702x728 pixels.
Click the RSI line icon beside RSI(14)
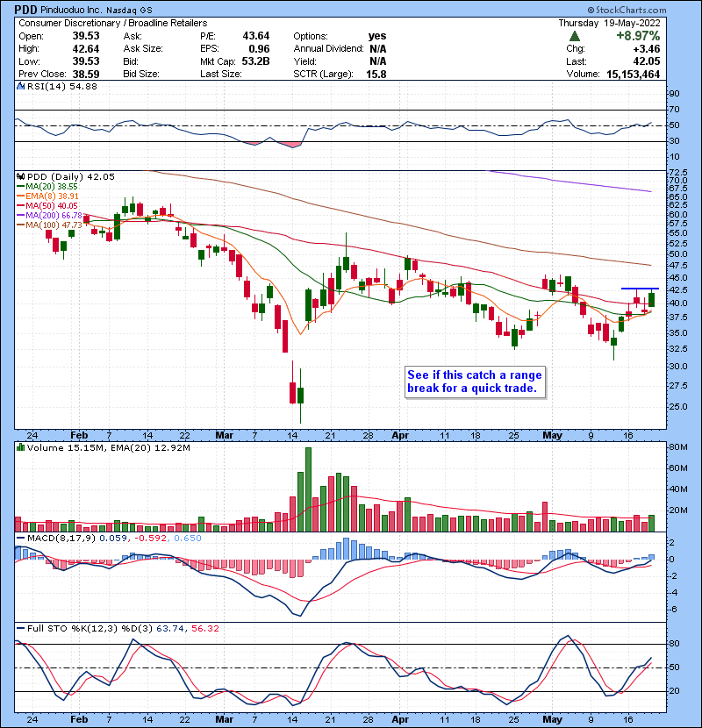pyautogui.click(x=20, y=86)
